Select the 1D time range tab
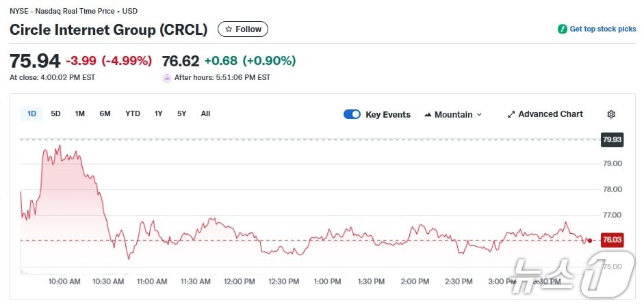Viewport: 644px width, 307px height. (x=32, y=114)
